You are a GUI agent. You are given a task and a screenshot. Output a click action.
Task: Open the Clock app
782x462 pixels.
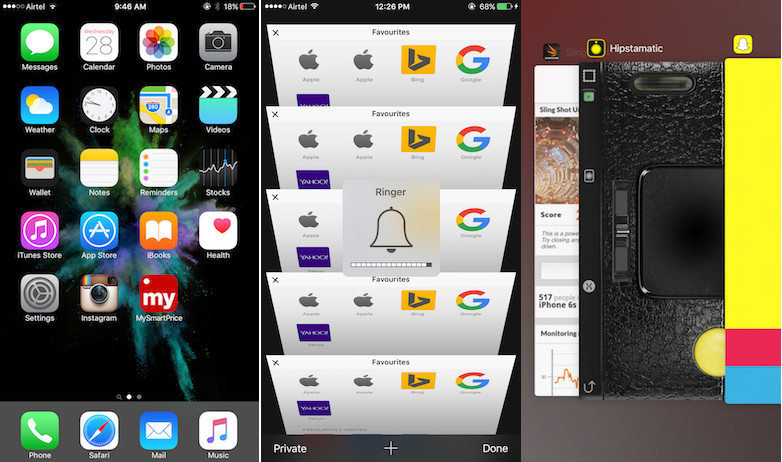[99, 105]
